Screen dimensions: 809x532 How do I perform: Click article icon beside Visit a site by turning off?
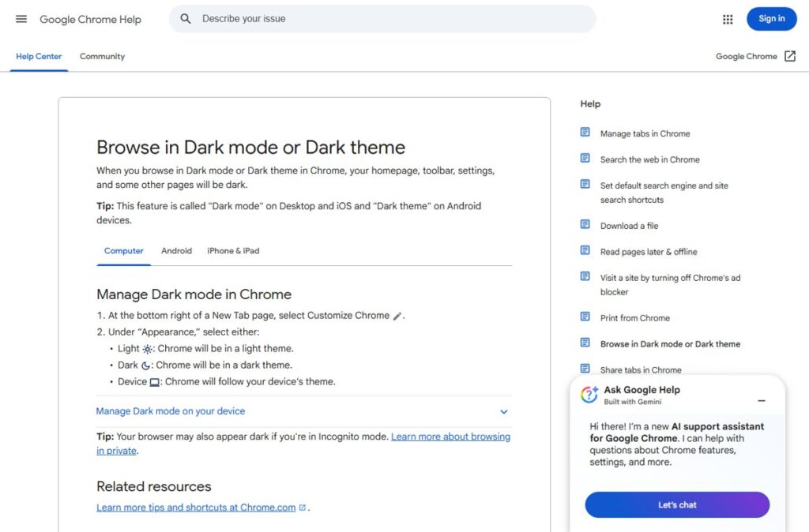585,276
